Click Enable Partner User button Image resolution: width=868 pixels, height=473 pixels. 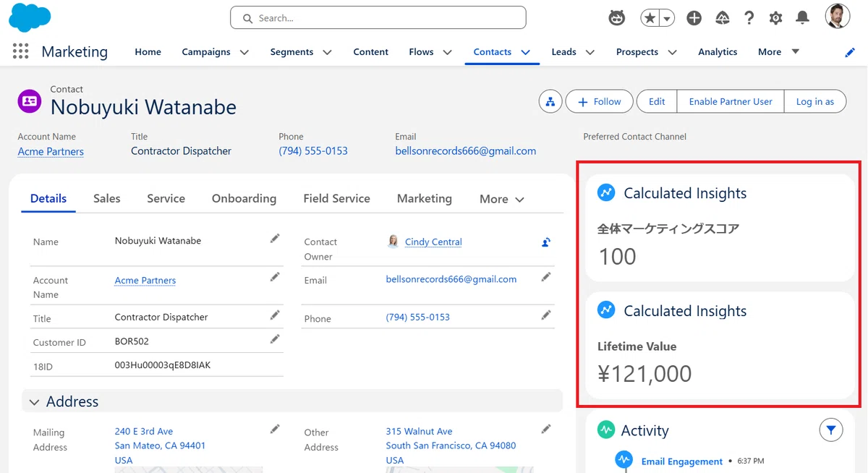tap(731, 102)
